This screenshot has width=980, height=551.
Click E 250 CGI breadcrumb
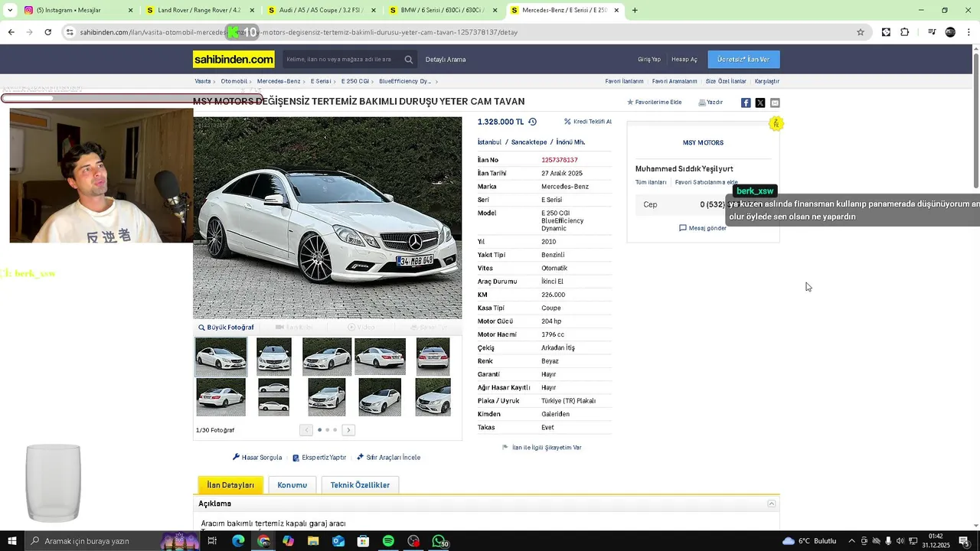pos(355,81)
